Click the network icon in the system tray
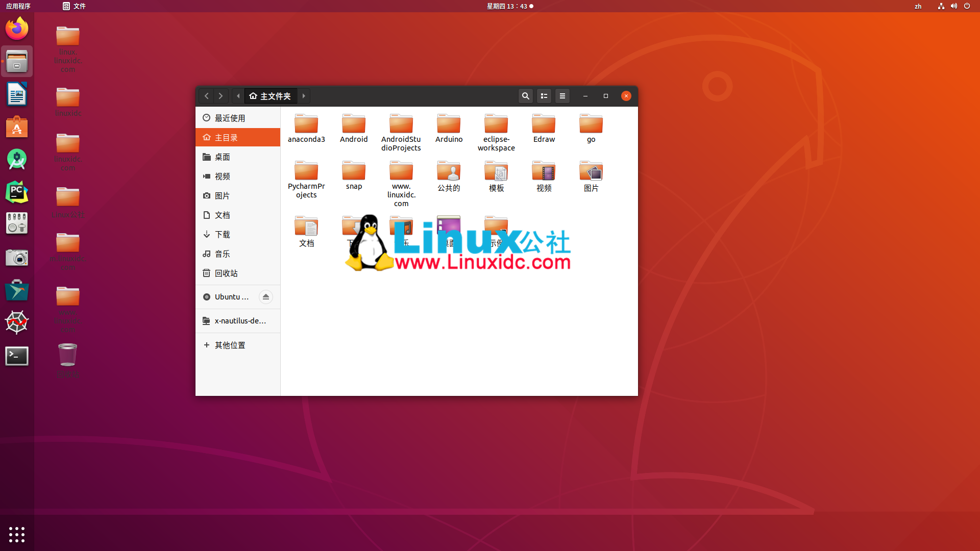 tap(941, 6)
